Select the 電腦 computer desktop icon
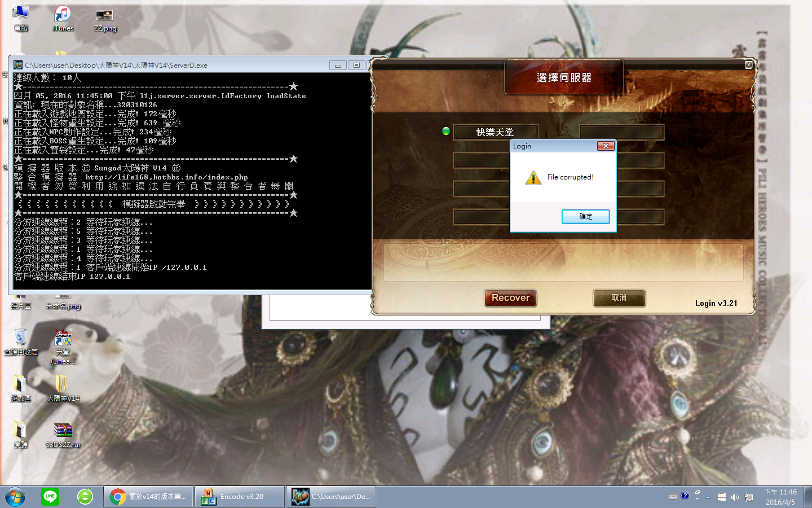 coord(21,19)
